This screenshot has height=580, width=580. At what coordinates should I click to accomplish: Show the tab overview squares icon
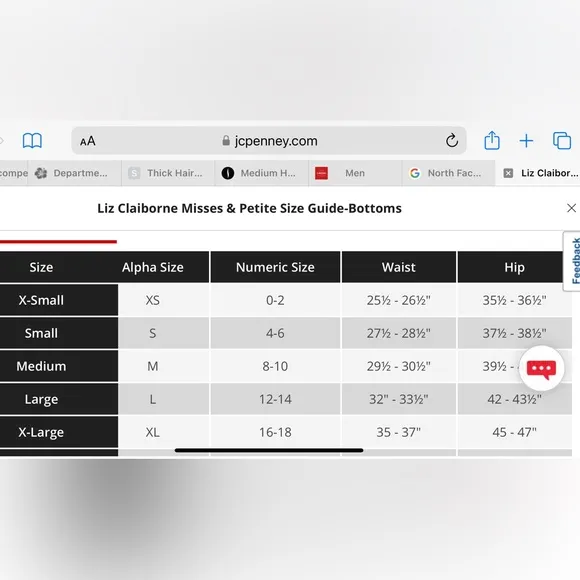click(x=562, y=141)
